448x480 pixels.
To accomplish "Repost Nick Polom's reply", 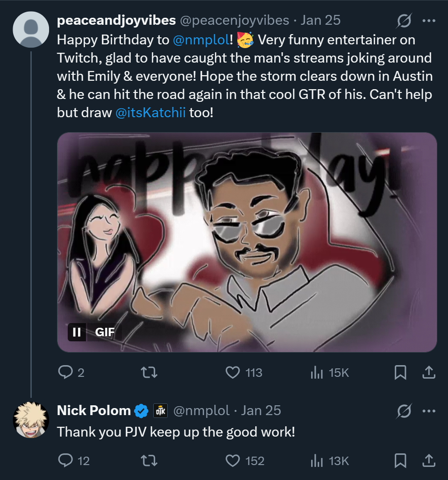I will (x=149, y=461).
